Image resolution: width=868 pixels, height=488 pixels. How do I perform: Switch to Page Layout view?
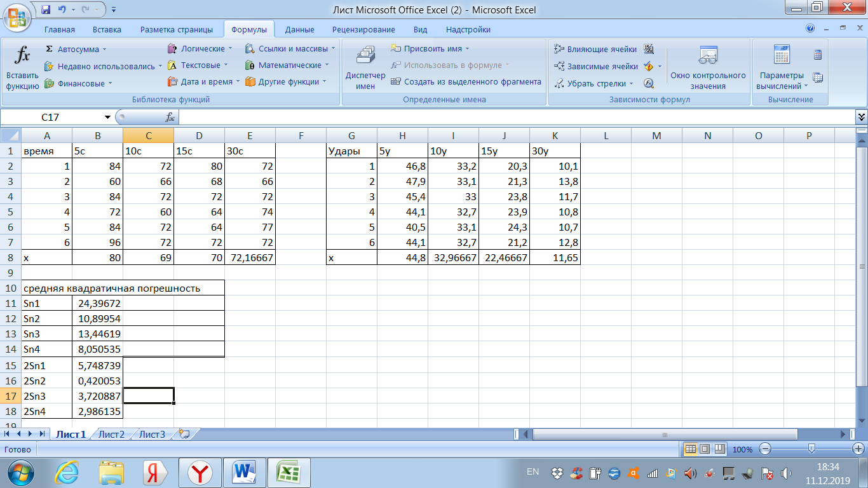705,449
